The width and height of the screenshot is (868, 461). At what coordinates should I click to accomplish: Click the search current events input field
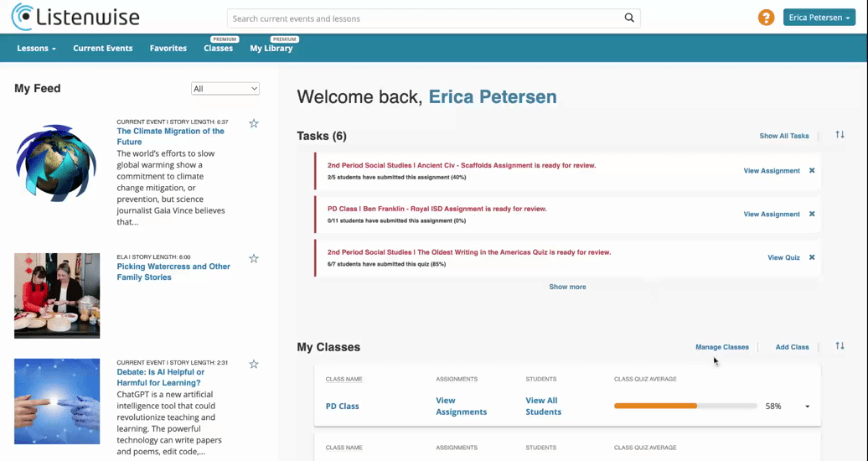[x=425, y=18]
